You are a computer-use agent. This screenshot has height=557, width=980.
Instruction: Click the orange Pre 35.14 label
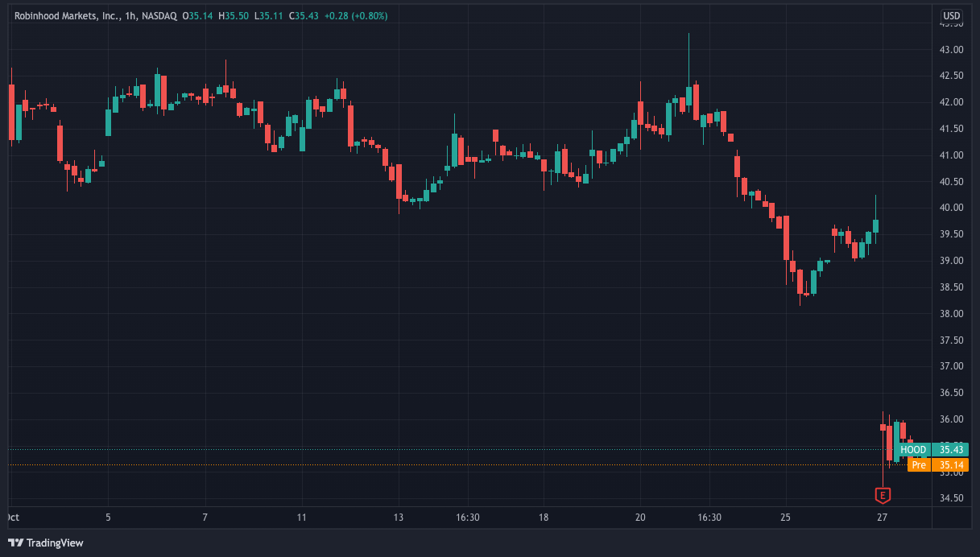pyautogui.click(x=938, y=464)
